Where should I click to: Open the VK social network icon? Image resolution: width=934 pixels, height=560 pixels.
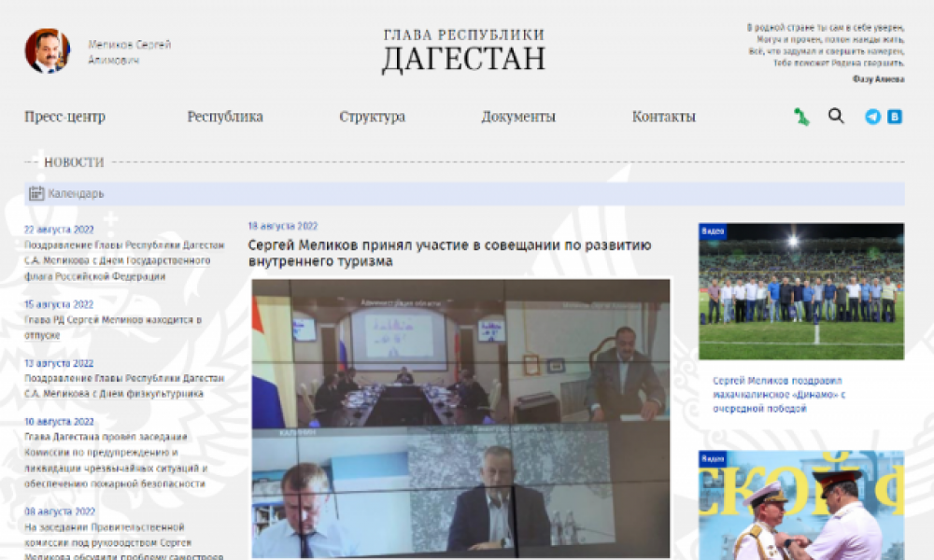(x=895, y=118)
